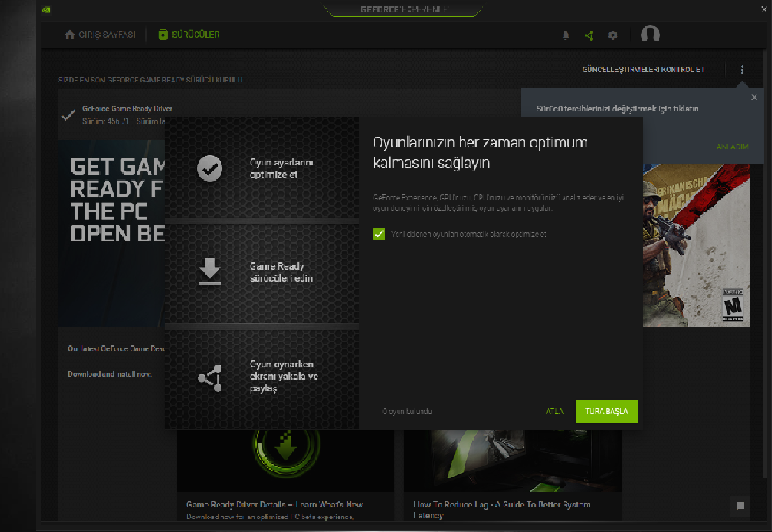
Task: Click the green download arrow thumbnail
Action: tap(285, 461)
